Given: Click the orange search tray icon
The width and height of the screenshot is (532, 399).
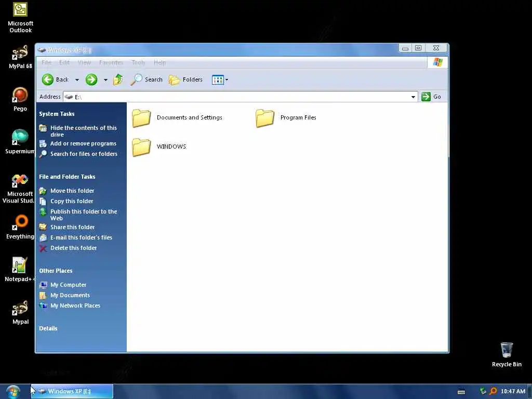Looking at the screenshot, I should [x=493, y=392].
